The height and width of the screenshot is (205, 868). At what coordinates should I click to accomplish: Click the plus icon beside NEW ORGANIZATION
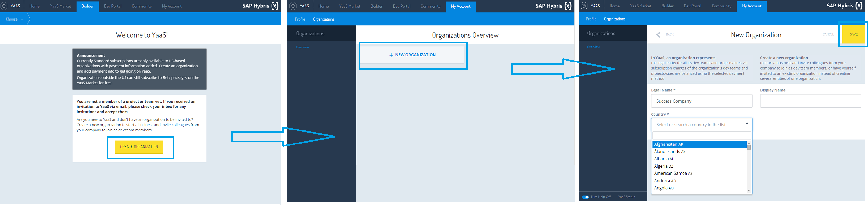click(x=391, y=55)
